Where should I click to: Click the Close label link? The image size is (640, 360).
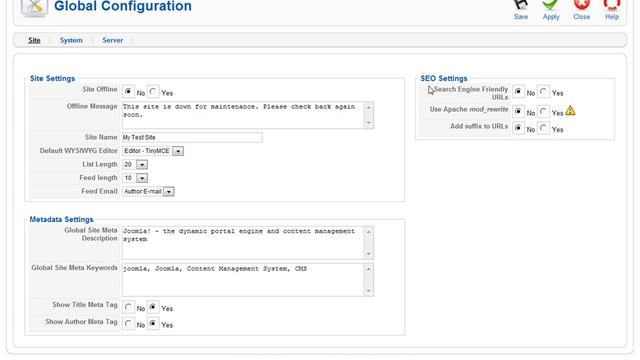(581, 17)
